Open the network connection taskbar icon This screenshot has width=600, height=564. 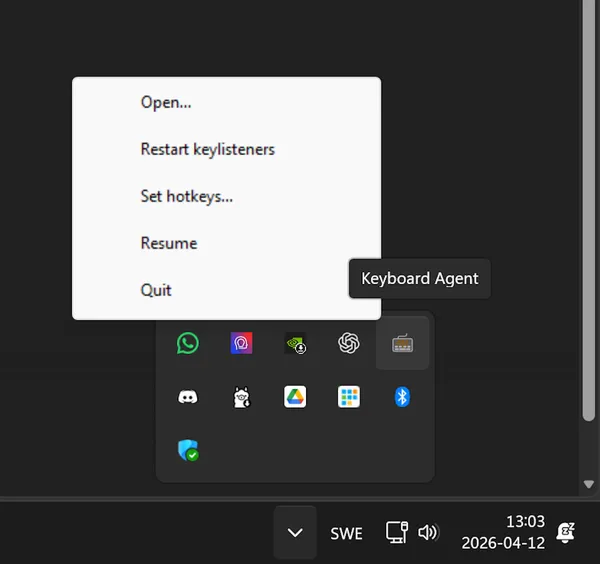point(396,532)
